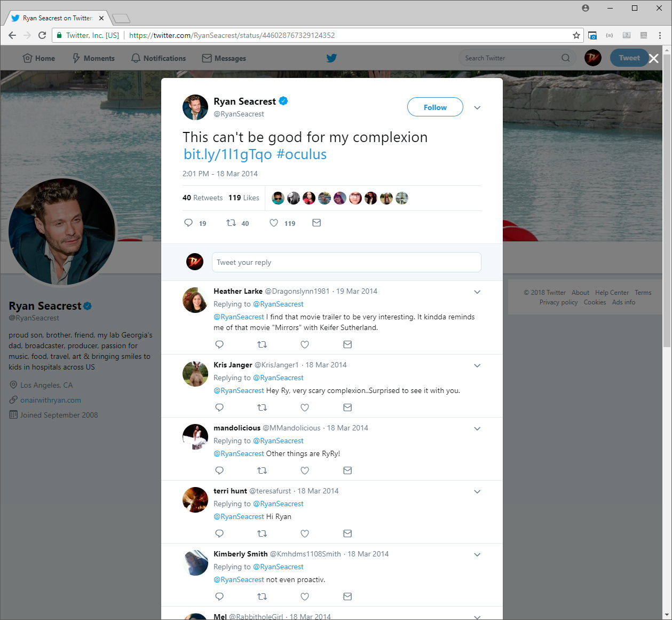The image size is (672, 620).
Task: Click first liker avatar in row
Action: [x=278, y=198]
